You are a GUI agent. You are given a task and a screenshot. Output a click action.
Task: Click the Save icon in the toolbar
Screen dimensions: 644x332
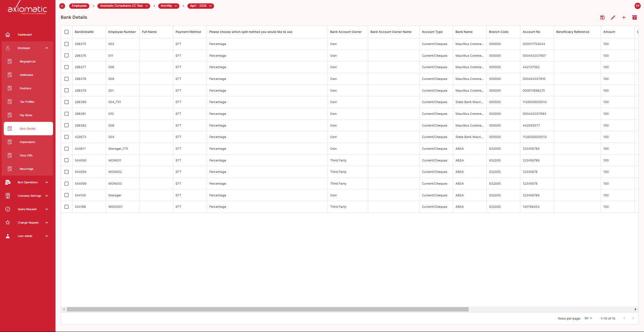(602, 17)
